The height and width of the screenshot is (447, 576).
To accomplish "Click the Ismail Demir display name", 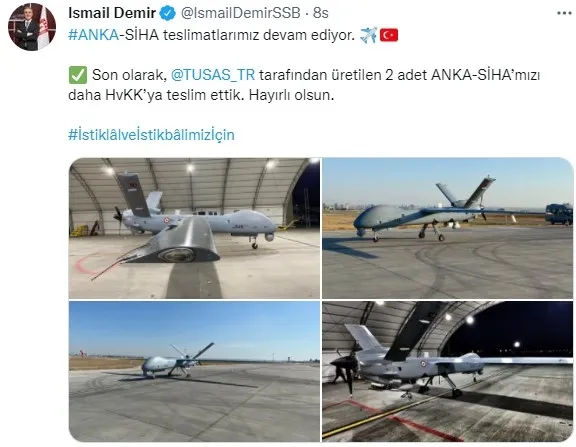I will (x=112, y=13).
